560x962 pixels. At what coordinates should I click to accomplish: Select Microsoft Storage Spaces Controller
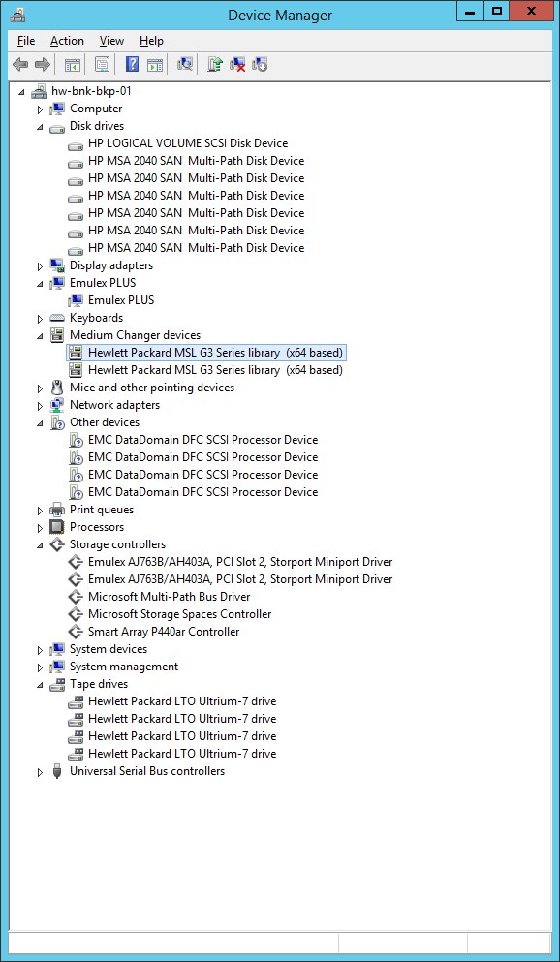pyautogui.click(x=179, y=614)
